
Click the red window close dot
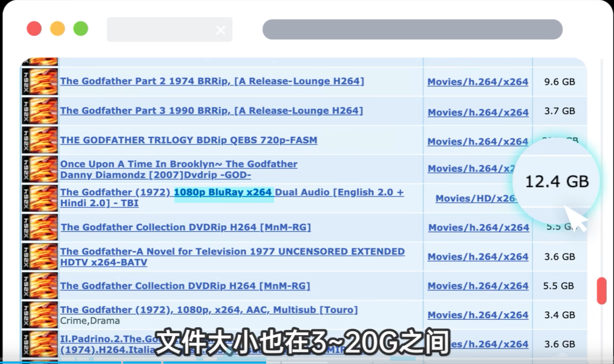click(34, 28)
